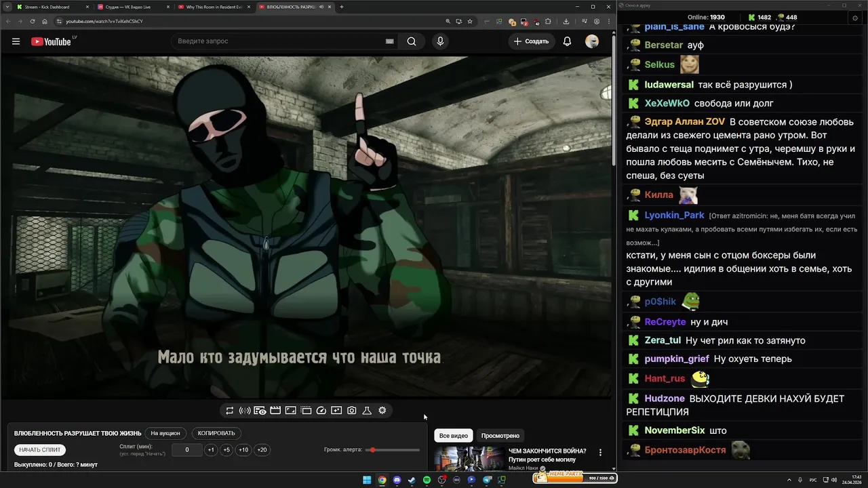This screenshot has width=868, height=488.
Task: Adjust the "Громк. алерта" volume slider
Action: point(393,450)
